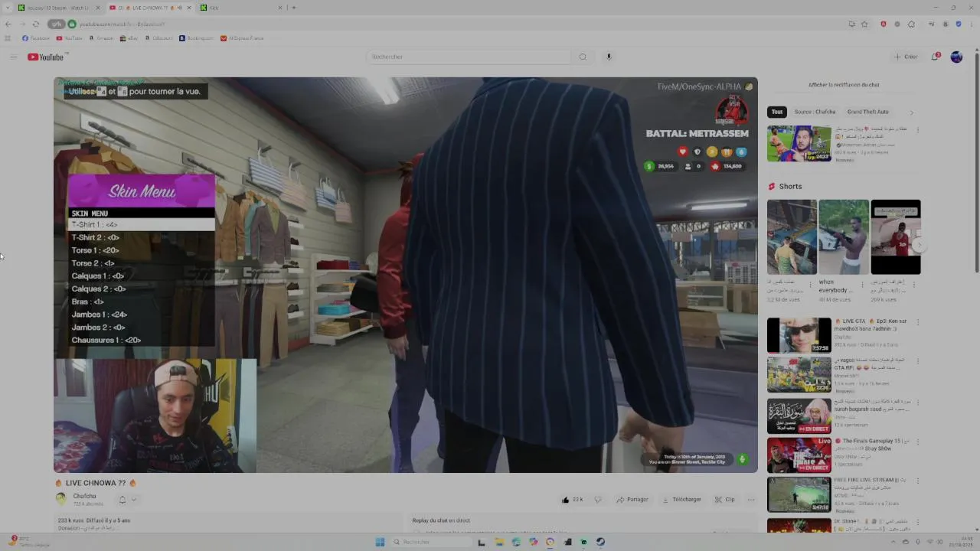Open the eBay bookmark
The width and height of the screenshot is (980, 551).
[x=129, y=38]
